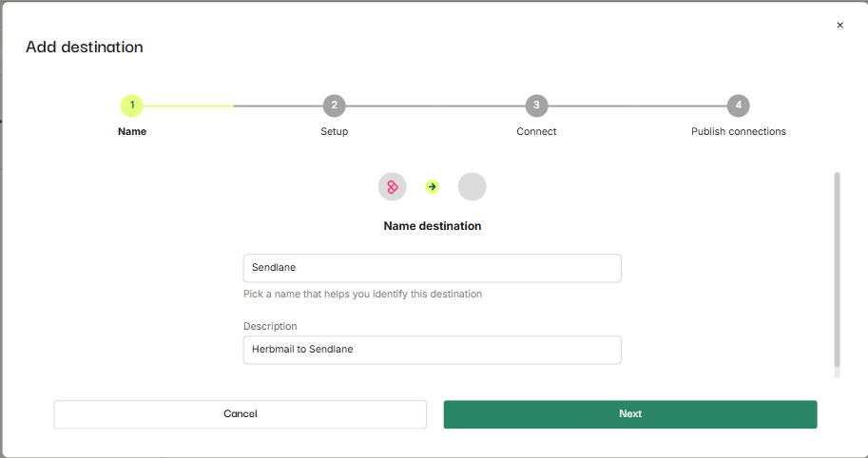Click the Description field label
The image size is (868, 458).
point(270,326)
